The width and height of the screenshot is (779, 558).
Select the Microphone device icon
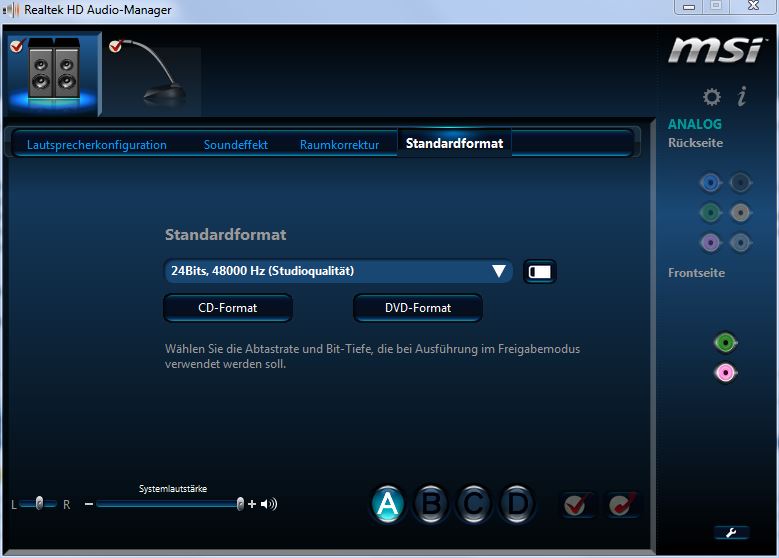[155, 75]
